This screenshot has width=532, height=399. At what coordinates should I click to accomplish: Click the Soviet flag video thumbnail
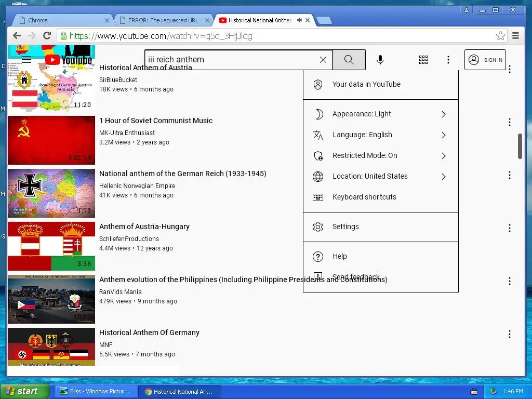51,140
